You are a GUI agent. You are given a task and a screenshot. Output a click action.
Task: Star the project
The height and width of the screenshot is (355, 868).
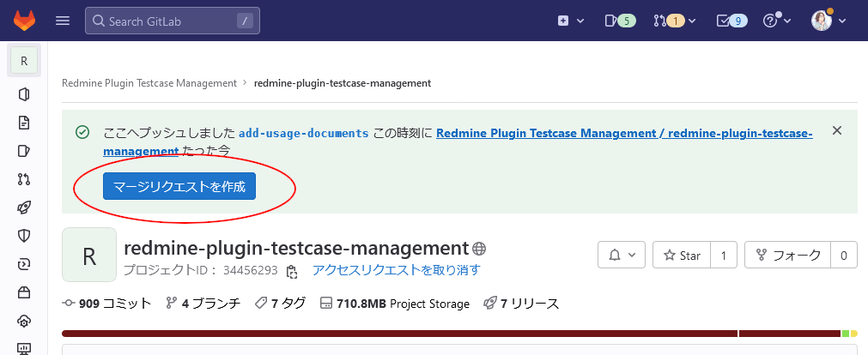682,255
